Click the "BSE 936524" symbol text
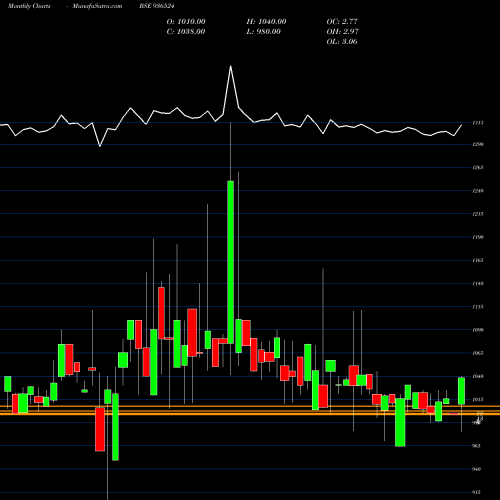 157,6
